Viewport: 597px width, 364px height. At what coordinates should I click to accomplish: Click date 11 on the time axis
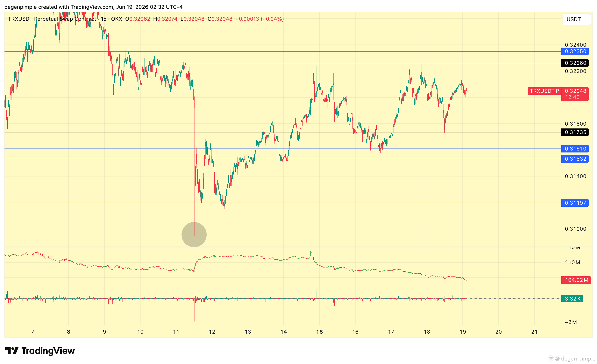(x=176, y=332)
